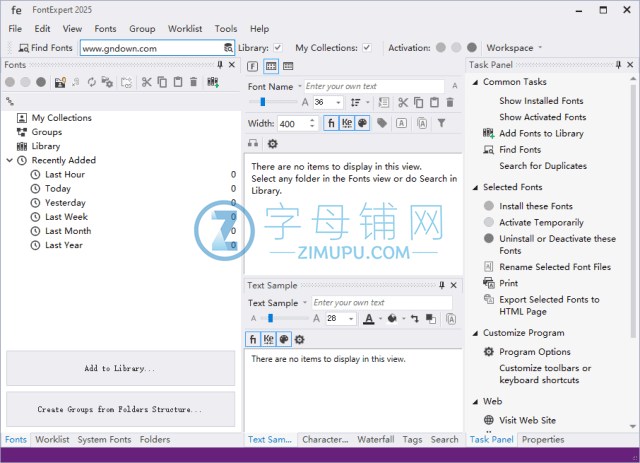Click the Copy icon in Fonts panel toolbar
This screenshot has width=640, height=463.
162,82
